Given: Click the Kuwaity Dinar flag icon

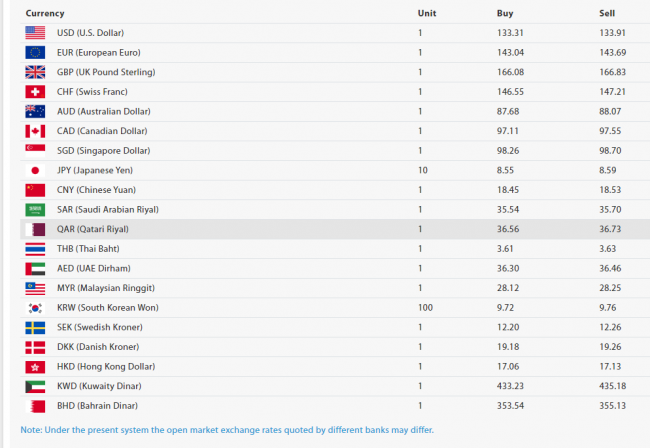Looking at the screenshot, I should tap(35, 386).
